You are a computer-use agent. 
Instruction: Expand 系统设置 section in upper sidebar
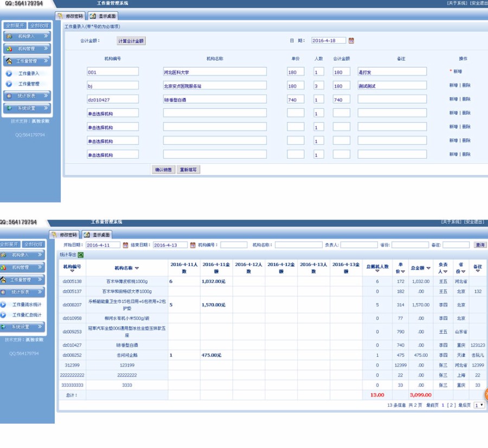coord(27,108)
